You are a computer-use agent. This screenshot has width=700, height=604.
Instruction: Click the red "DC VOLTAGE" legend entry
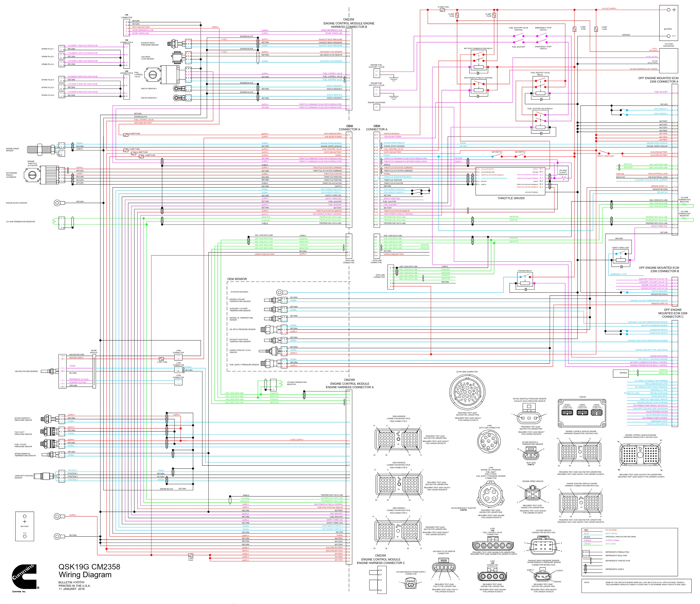click(611, 530)
